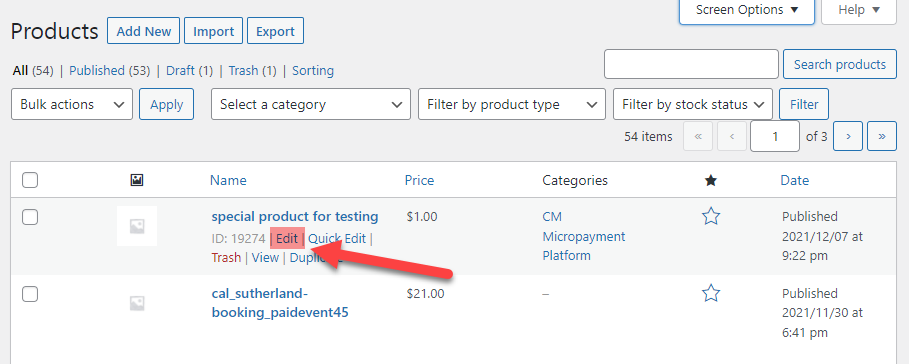Click the current page number field
This screenshot has width=909, height=364.
pyautogui.click(x=775, y=136)
